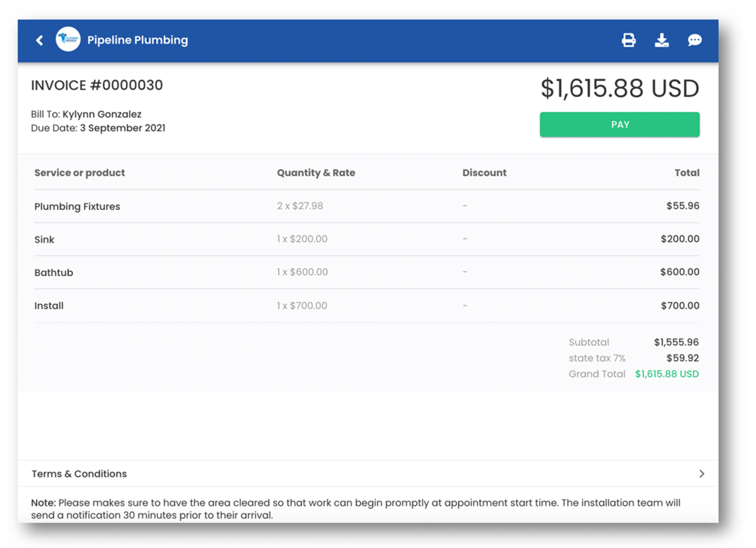Pay the invoice
The width and height of the screenshot is (756, 548).
click(x=619, y=124)
